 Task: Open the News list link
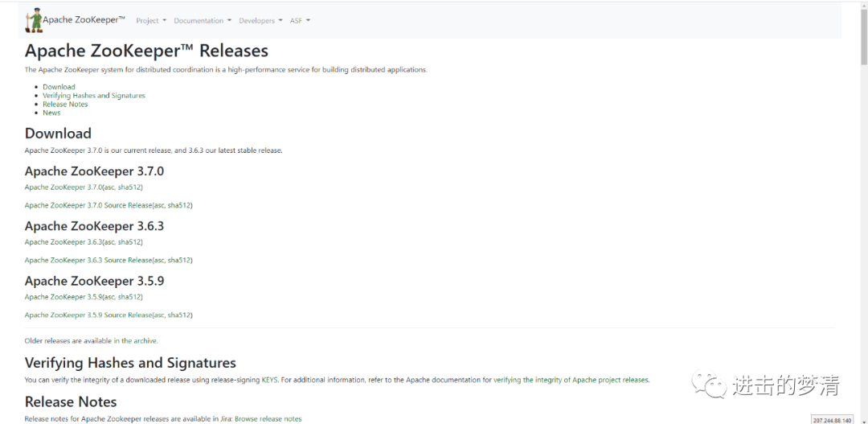[51, 113]
